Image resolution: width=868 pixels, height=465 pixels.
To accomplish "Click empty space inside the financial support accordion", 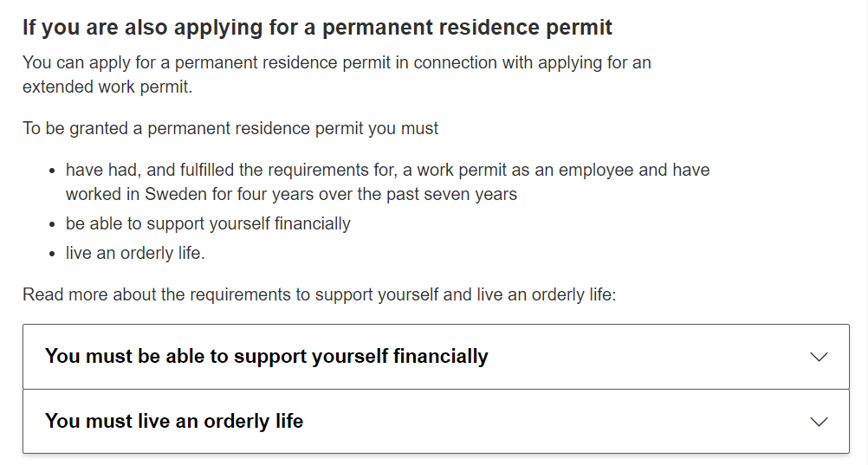I will pos(648,357).
